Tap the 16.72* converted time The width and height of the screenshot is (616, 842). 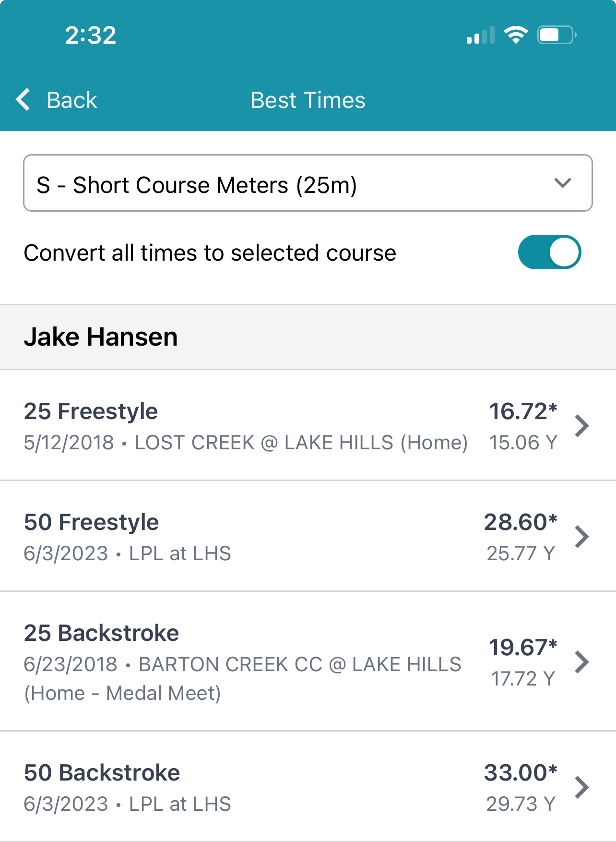pos(523,411)
